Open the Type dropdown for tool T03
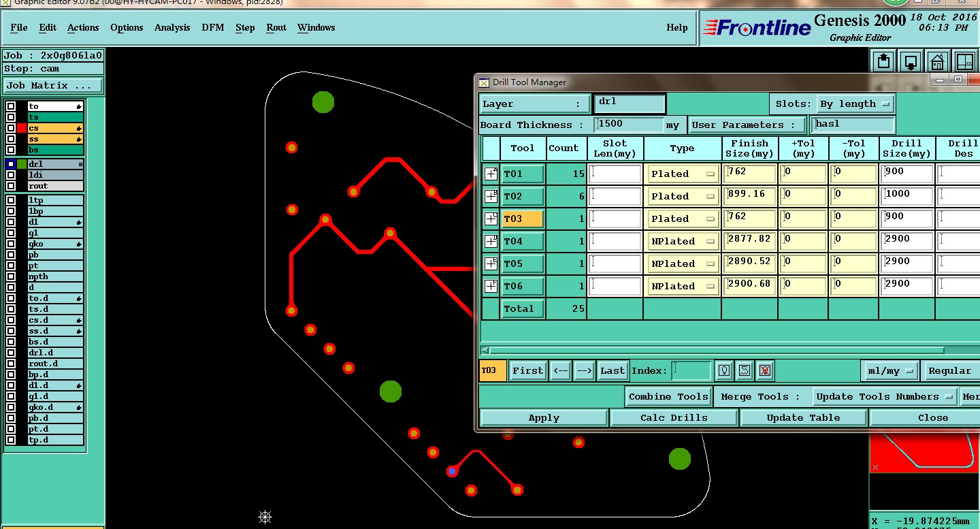 tap(683, 219)
